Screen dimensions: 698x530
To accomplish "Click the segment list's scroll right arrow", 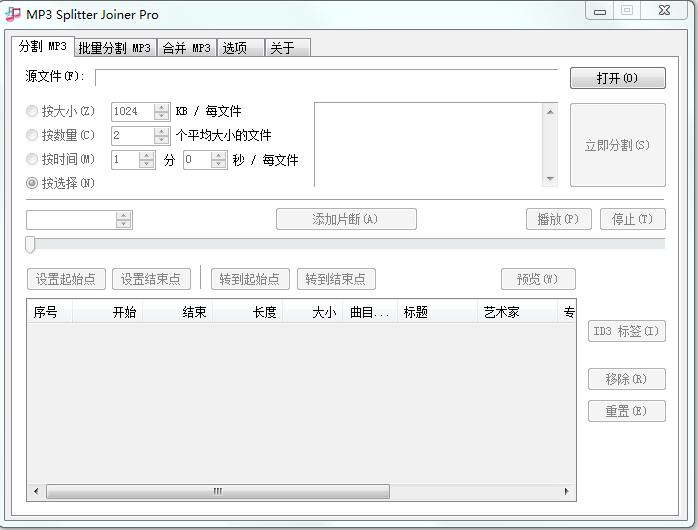I will click(x=567, y=491).
